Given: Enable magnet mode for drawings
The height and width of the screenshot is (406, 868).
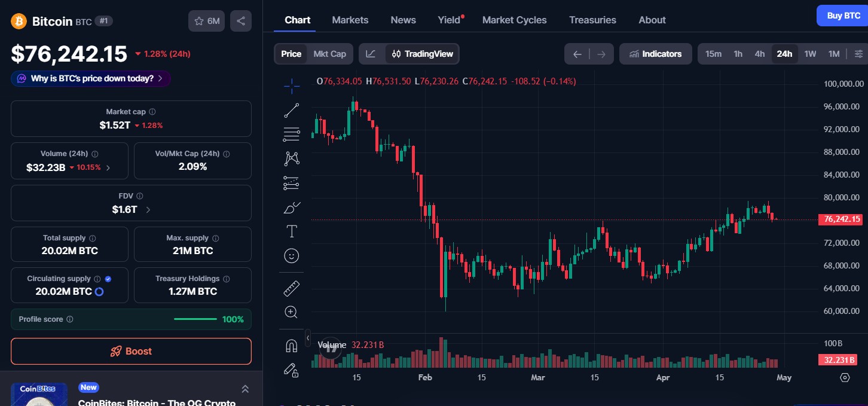Looking at the screenshot, I should 291,345.
